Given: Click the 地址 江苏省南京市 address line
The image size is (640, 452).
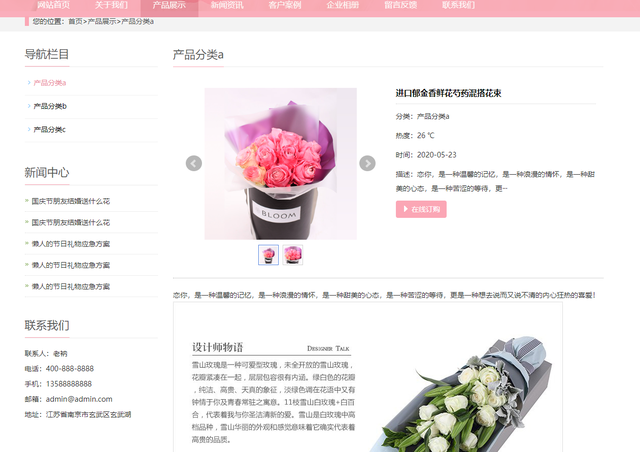Looking at the screenshot, I should click(78, 414).
